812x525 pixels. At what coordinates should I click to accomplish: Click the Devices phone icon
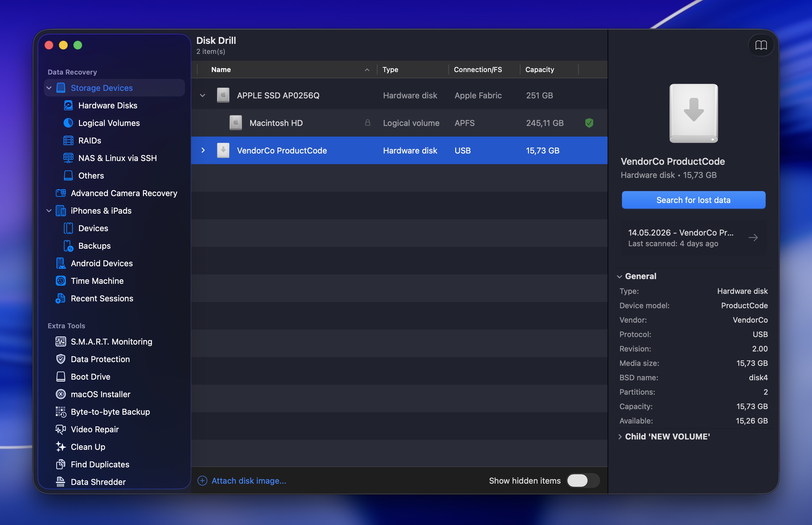[68, 228]
